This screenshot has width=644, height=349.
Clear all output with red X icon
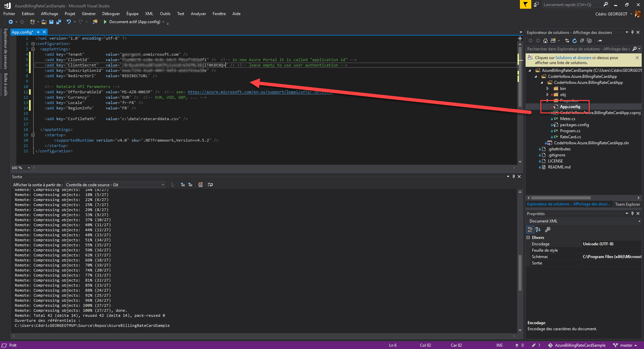click(x=200, y=185)
